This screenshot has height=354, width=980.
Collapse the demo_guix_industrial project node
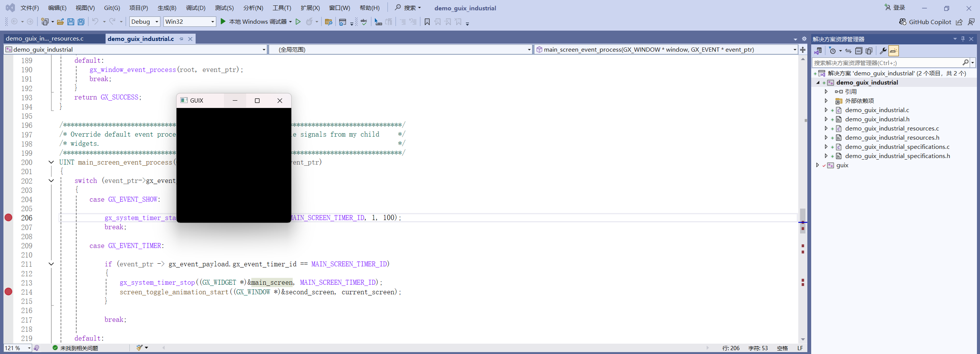tap(818, 82)
